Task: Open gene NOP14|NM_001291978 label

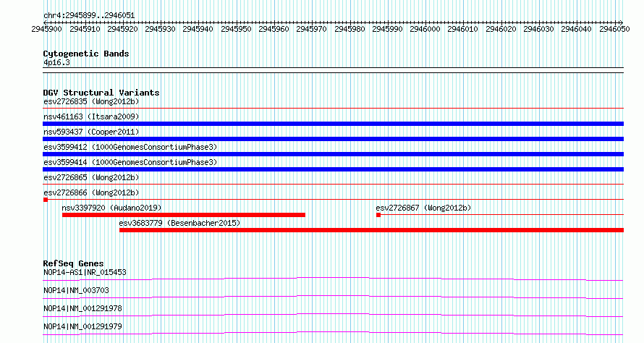Action: [x=82, y=308]
